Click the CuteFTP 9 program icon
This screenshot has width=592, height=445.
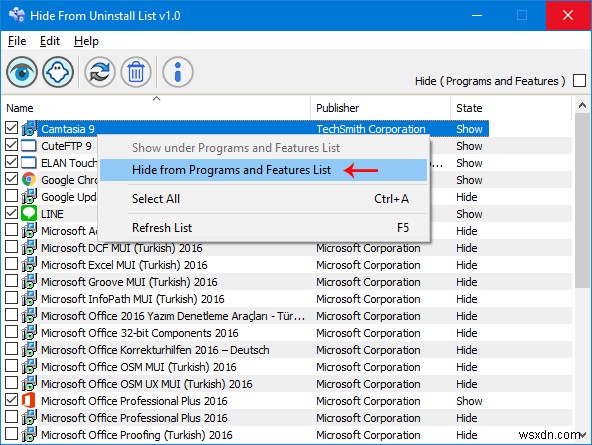click(29, 145)
